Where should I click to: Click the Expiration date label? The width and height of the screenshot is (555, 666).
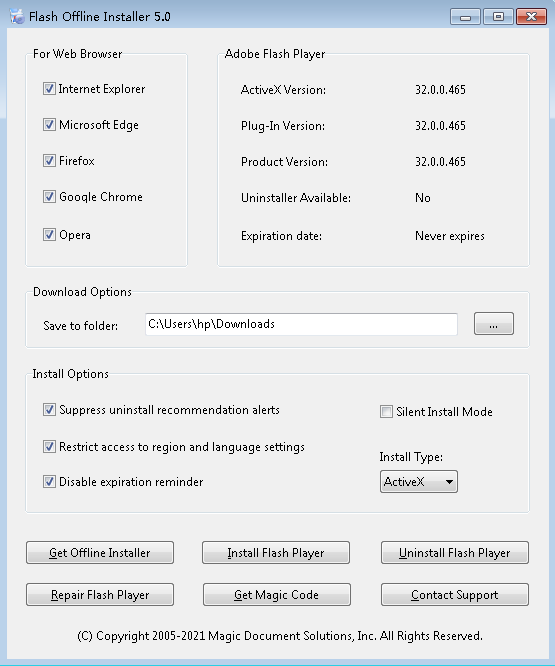click(281, 236)
